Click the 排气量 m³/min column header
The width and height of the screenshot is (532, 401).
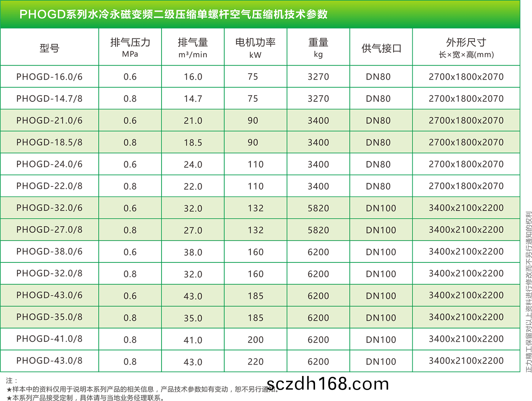click(193, 47)
